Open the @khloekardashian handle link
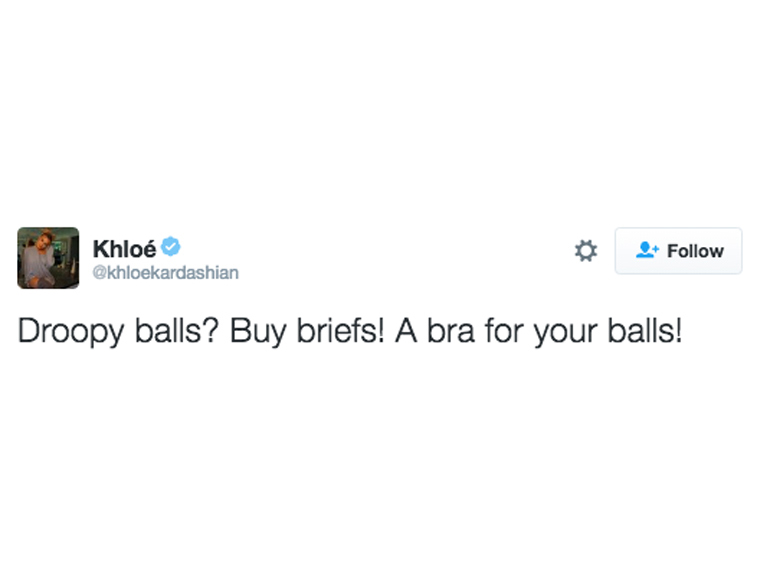 (165, 272)
